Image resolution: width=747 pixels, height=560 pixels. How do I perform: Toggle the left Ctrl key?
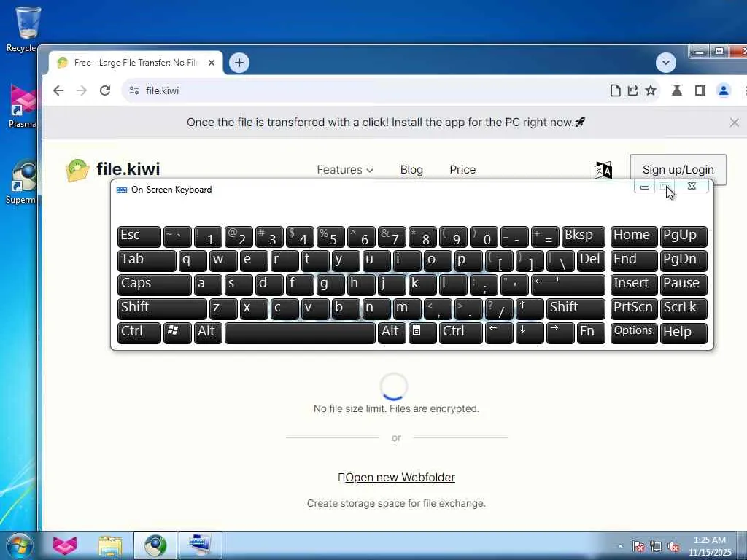click(139, 332)
